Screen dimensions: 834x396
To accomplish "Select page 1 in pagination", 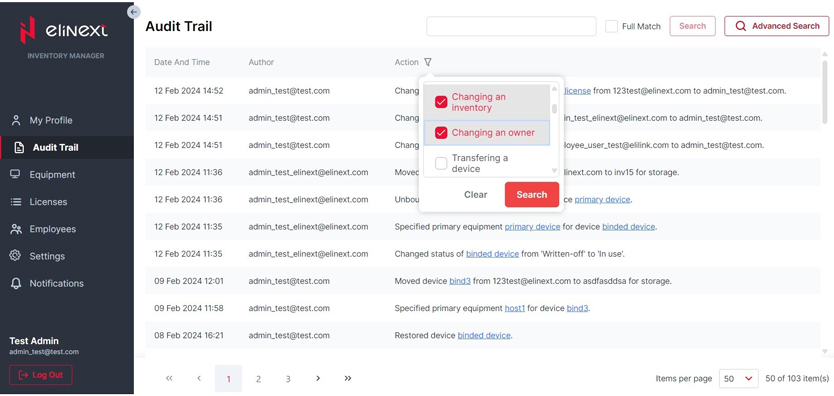I will tap(229, 379).
